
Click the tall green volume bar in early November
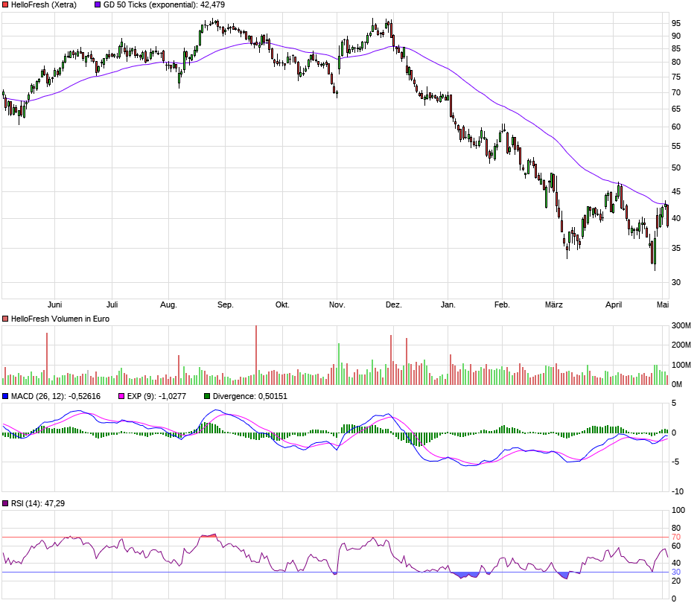[339, 364]
